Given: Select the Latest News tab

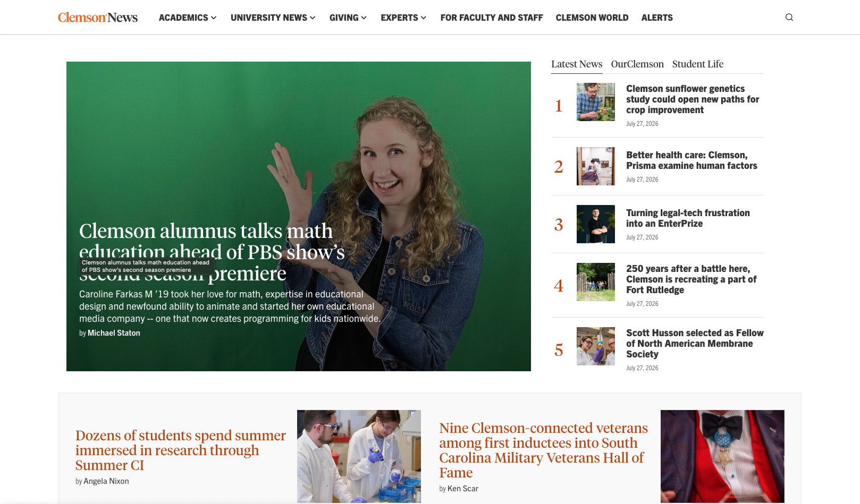Looking at the screenshot, I should (x=577, y=64).
